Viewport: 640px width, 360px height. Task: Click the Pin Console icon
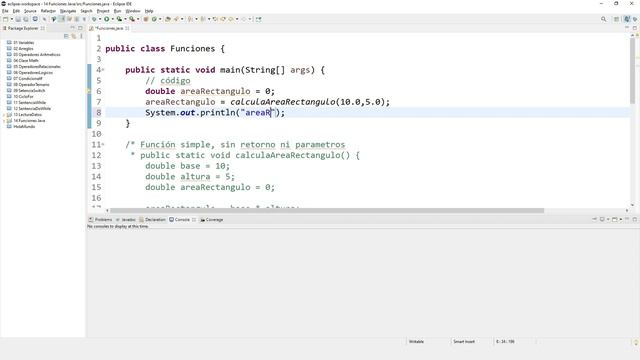[595, 220]
